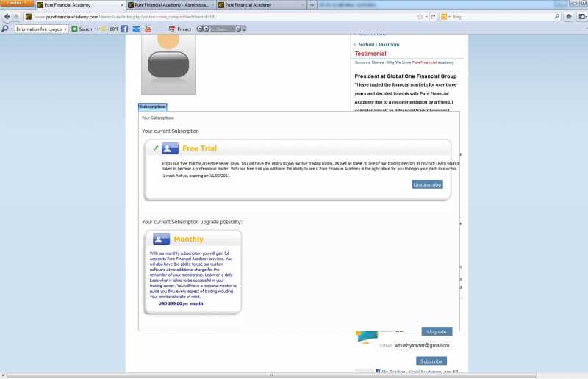588x379 pixels.
Task: Open the search engine selector icon
Action: pyautogui.click(x=444, y=16)
